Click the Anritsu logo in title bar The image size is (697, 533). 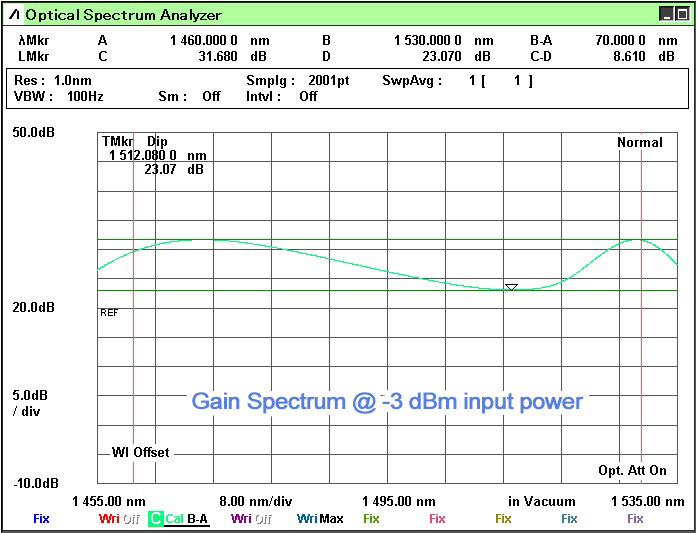(x=14, y=14)
